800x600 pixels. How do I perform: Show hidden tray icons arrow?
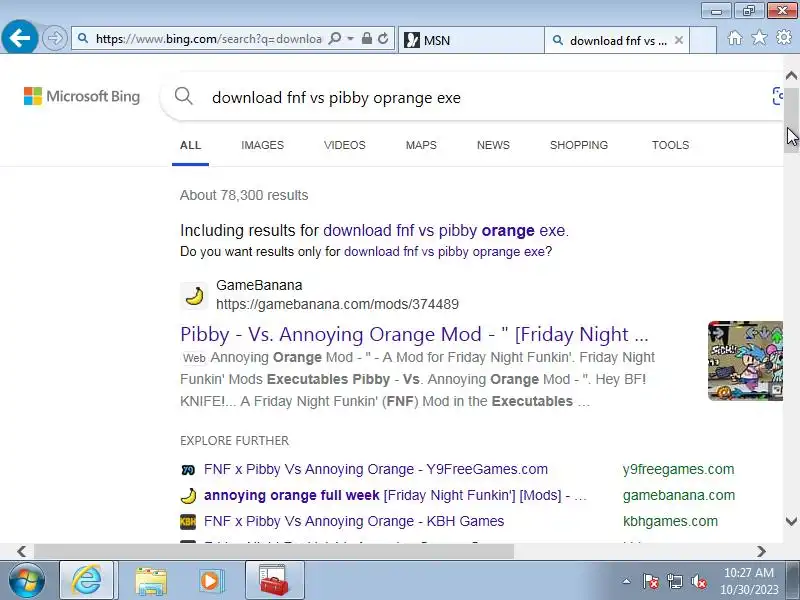pos(627,581)
